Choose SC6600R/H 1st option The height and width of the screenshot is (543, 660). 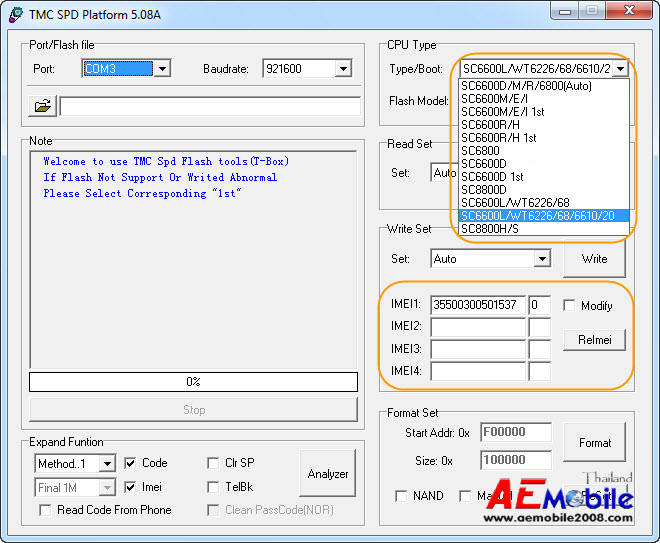[x=544, y=138]
